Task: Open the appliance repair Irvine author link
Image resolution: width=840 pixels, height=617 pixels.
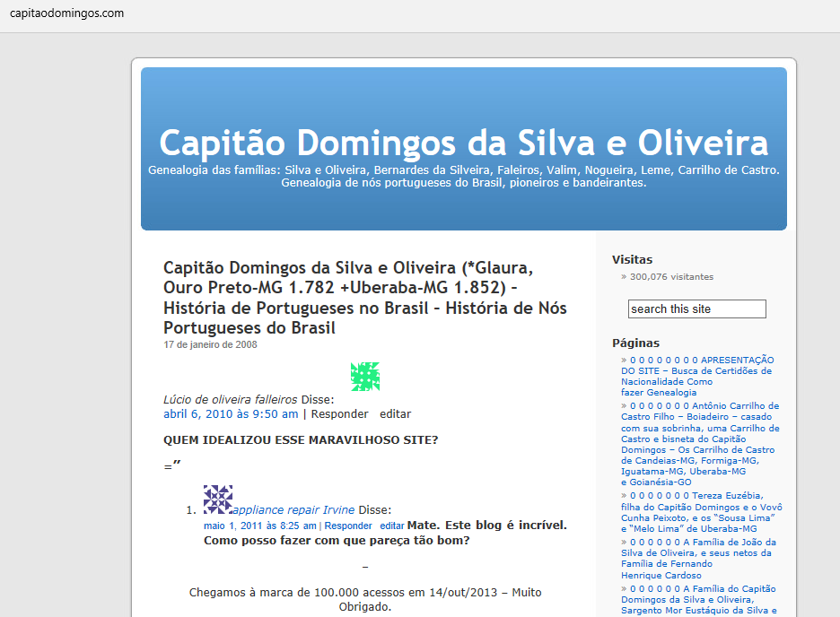Action: click(293, 509)
